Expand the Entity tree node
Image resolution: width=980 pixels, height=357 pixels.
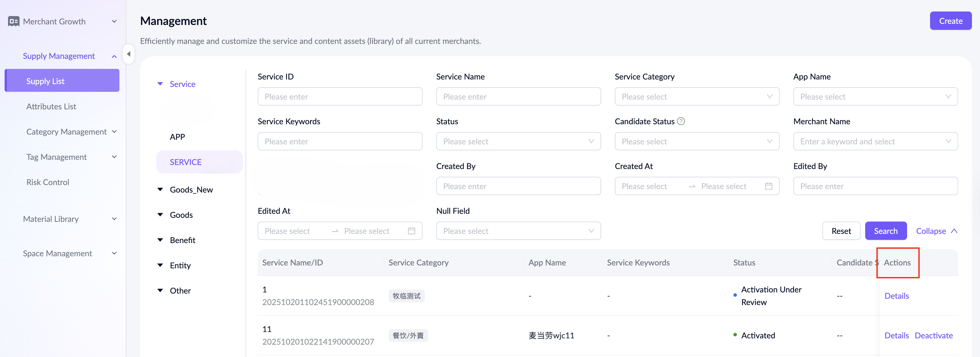(160, 265)
